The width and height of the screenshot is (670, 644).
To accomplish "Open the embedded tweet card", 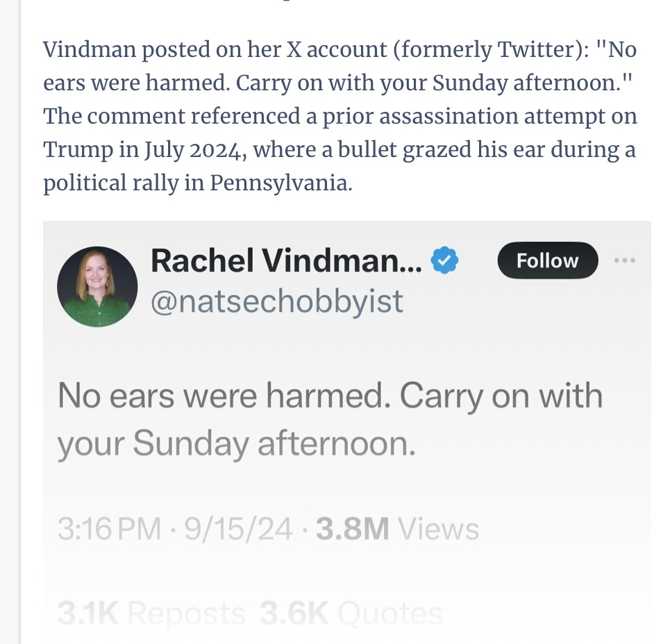I will tap(347, 431).
